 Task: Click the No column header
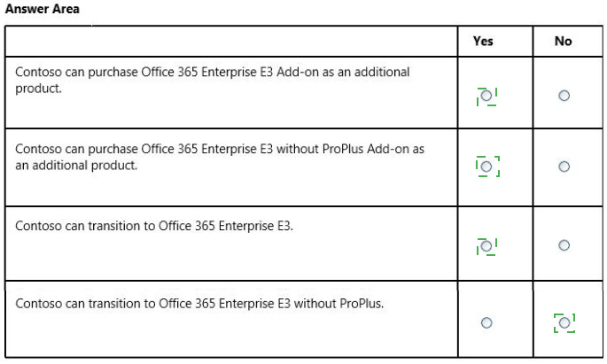(x=563, y=41)
